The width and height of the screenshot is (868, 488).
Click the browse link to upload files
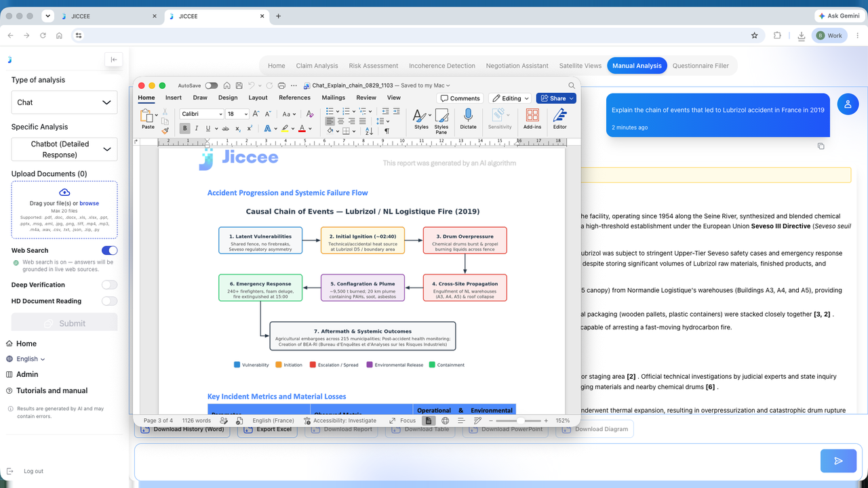pyautogui.click(x=89, y=203)
